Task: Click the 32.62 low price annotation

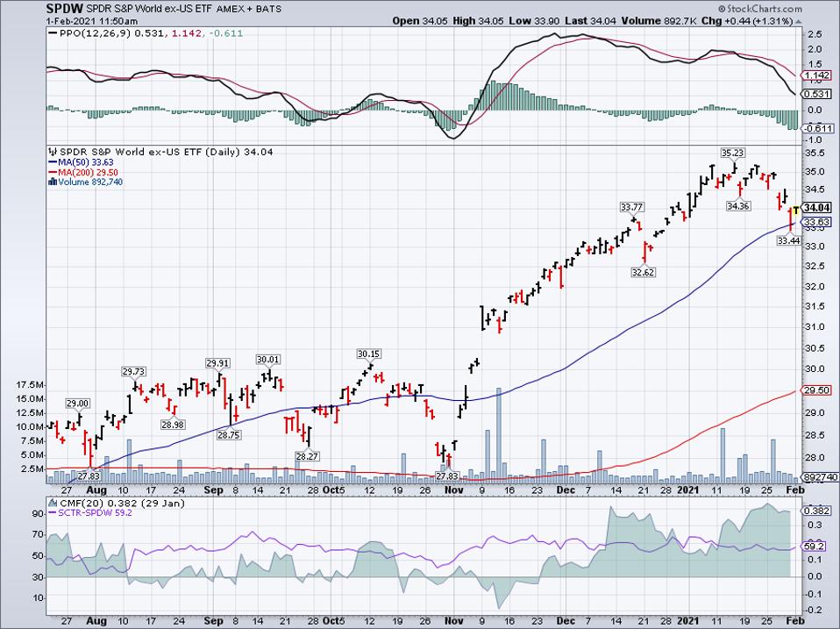Action: click(x=643, y=272)
